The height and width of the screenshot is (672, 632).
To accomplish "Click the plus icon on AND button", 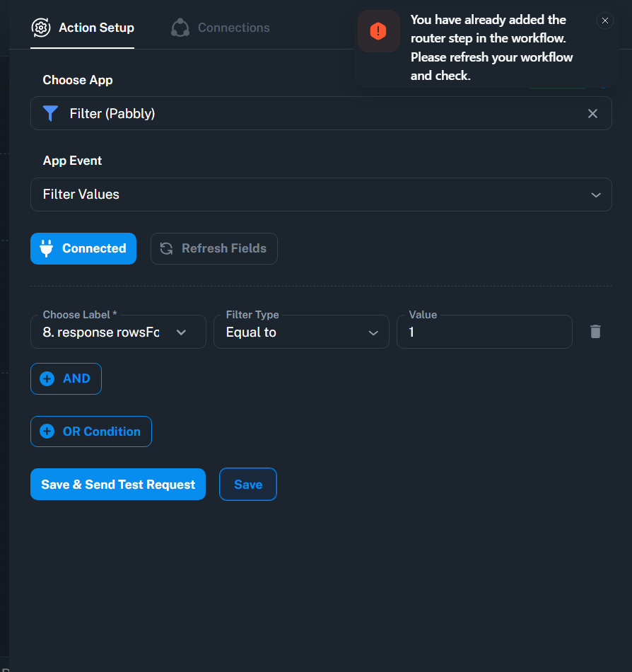I will click(47, 378).
